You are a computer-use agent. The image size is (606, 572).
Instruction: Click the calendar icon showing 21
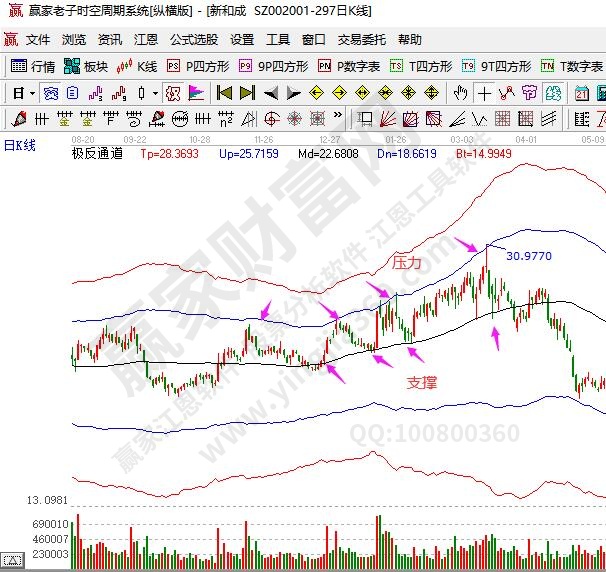581,93
